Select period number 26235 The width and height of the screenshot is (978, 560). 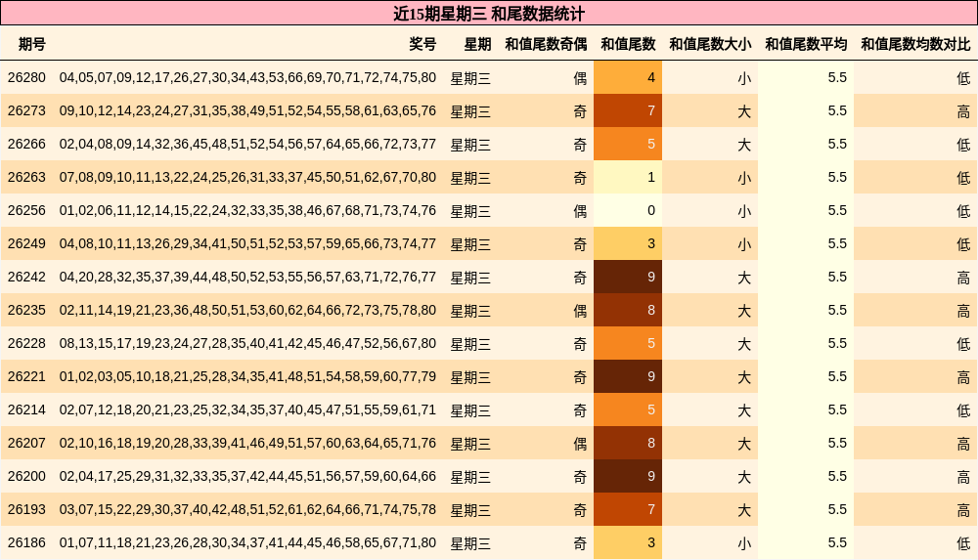click(26, 310)
